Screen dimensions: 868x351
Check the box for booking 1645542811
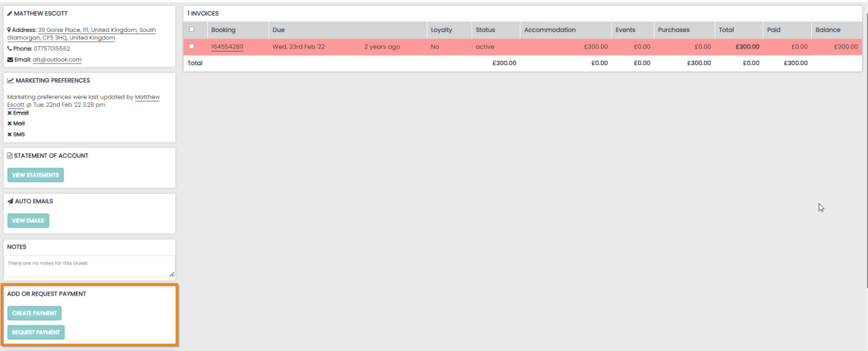(191, 47)
